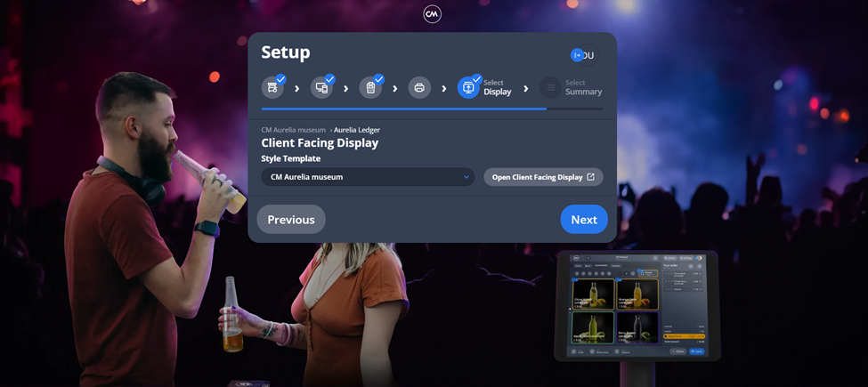868x387 pixels.
Task: Click the chevron arrow in Style Template field
Action: 466,177
